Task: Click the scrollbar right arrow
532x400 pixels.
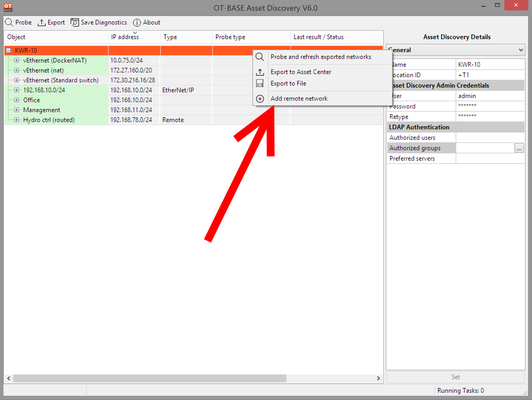Action: point(378,378)
